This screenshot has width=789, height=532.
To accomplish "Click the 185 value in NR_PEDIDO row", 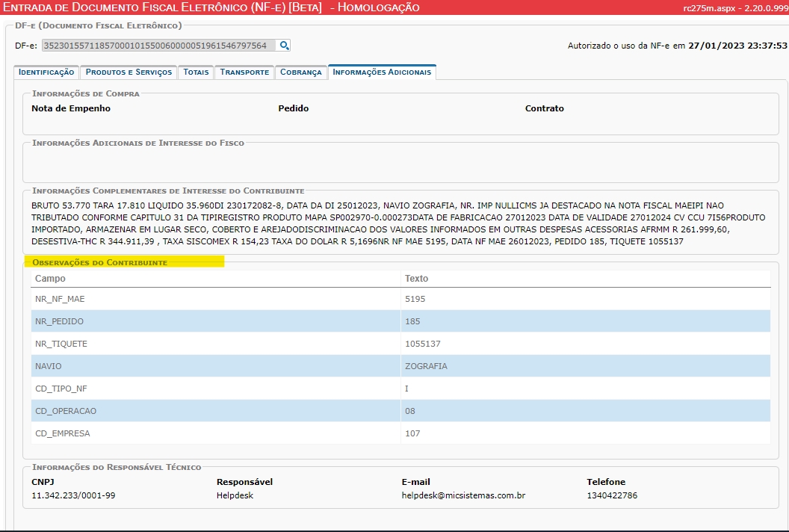I will (412, 321).
